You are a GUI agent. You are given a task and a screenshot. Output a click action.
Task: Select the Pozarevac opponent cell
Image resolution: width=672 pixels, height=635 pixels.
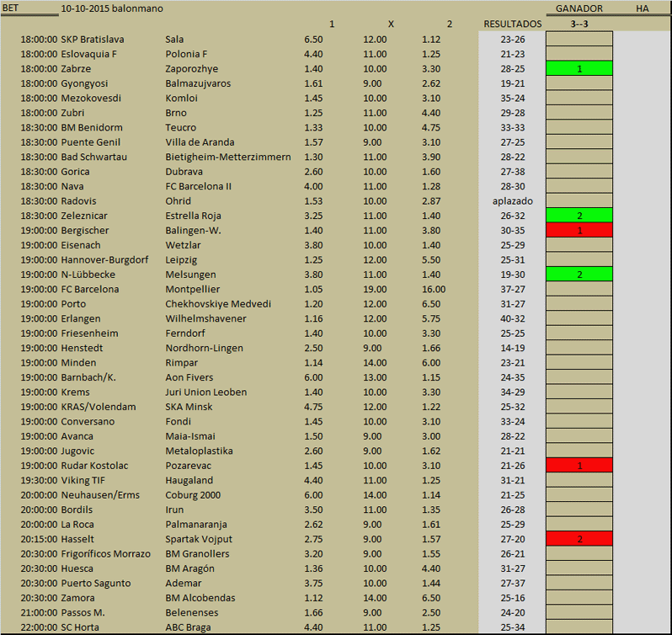pyautogui.click(x=188, y=466)
